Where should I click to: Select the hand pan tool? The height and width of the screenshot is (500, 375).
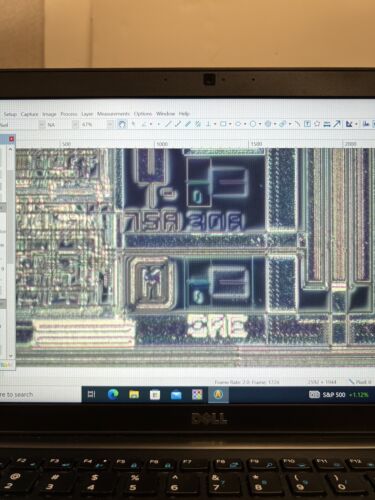coord(122,124)
